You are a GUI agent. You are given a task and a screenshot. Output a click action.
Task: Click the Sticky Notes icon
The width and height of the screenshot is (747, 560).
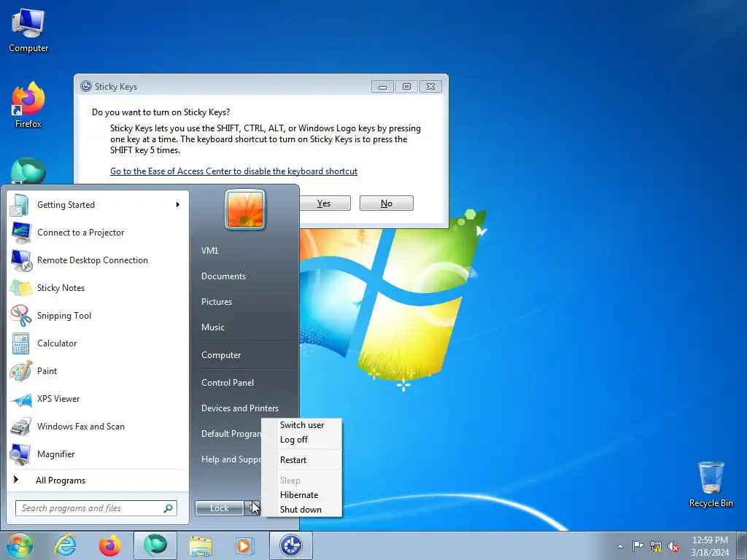point(21,287)
